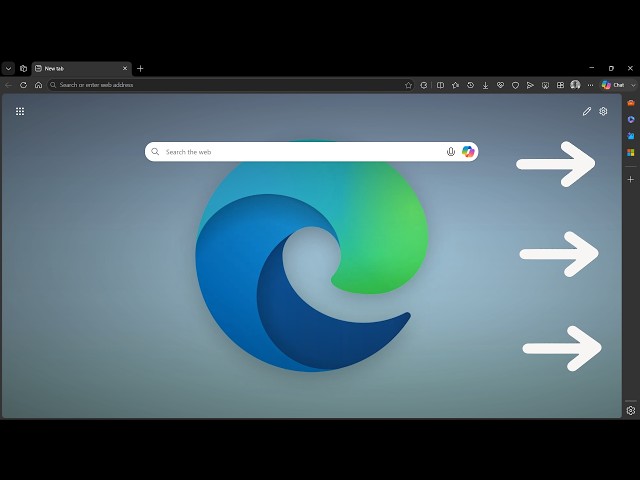The width and height of the screenshot is (640, 480).
Task: Go to the Home page
Action: pyautogui.click(x=38, y=85)
